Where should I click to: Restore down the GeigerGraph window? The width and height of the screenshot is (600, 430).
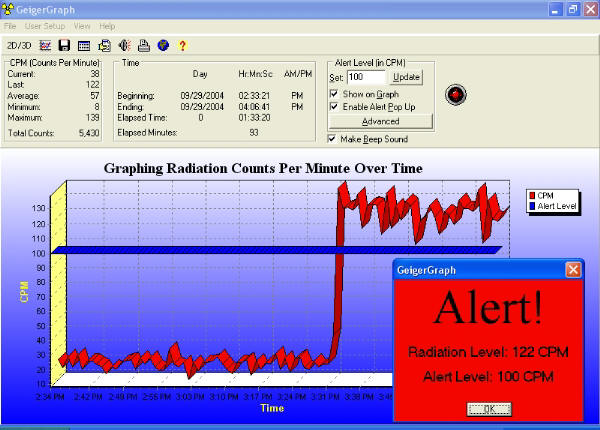pyautogui.click(x=573, y=10)
